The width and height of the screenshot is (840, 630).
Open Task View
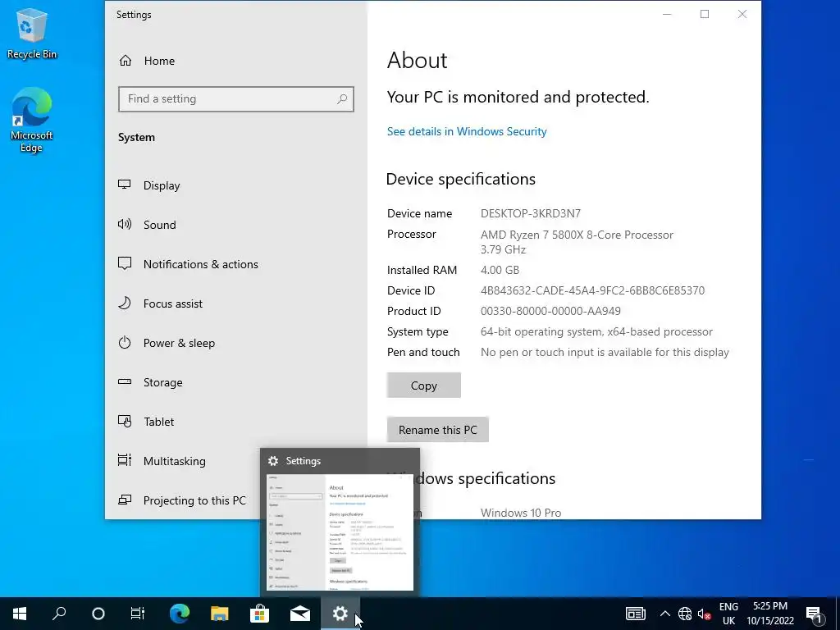(x=138, y=614)
